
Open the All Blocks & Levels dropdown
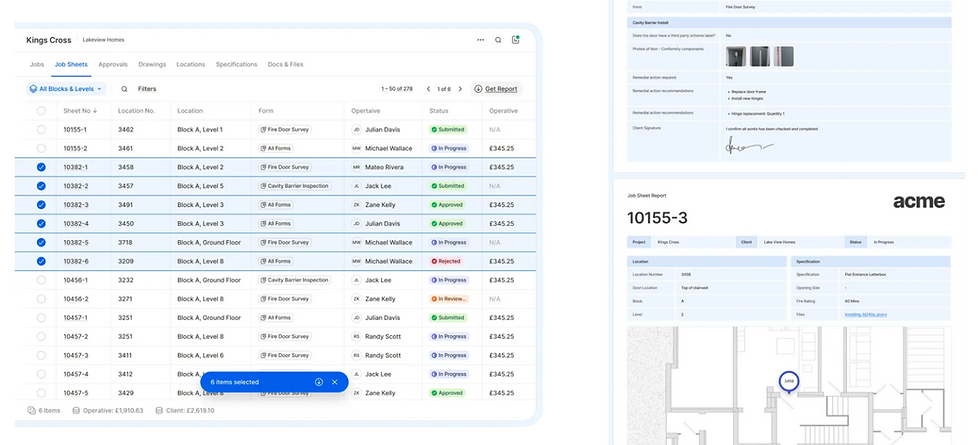point(66,89)
